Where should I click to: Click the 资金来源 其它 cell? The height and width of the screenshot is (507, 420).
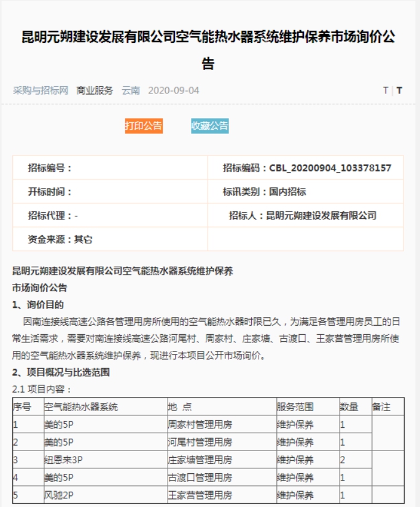60,240
